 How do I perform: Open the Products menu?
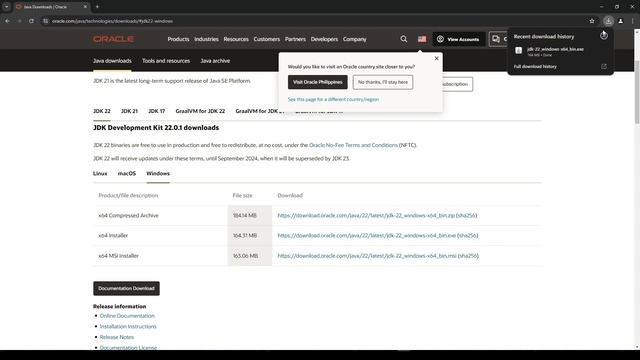(x=178, y=39)
